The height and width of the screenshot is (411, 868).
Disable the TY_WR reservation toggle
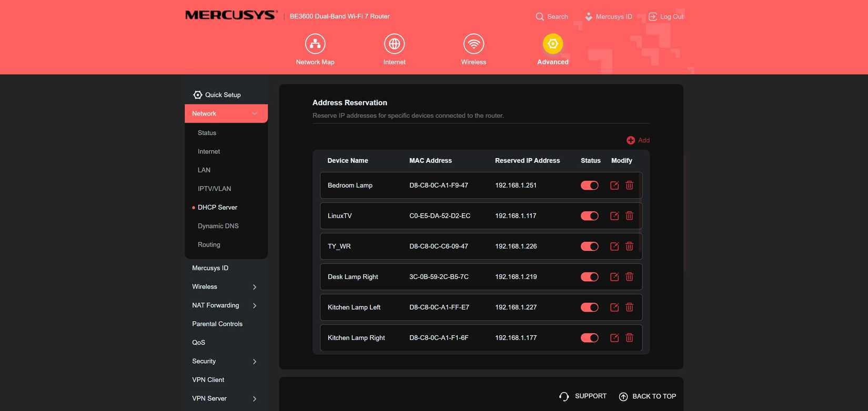[590, 246]
